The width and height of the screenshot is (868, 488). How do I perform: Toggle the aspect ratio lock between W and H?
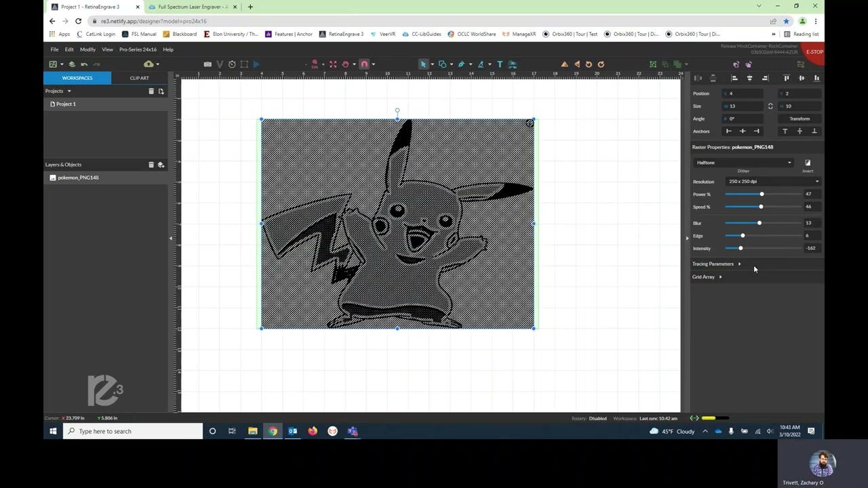coord(770,106)
